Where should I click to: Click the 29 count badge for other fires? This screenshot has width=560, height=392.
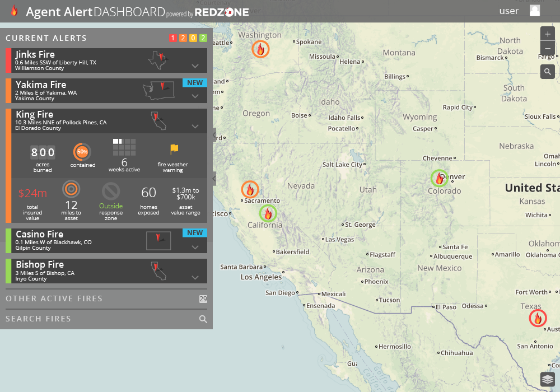click(203, 299)
